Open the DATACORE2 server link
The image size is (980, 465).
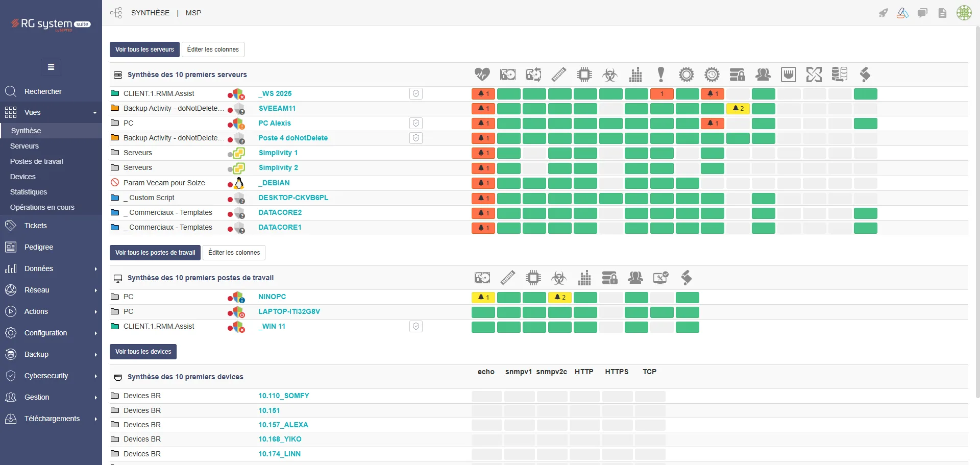click(280, 212)
